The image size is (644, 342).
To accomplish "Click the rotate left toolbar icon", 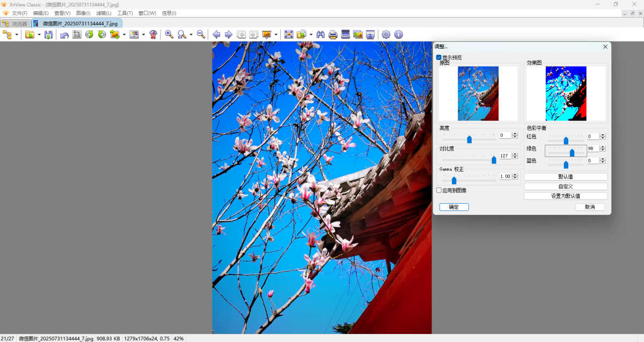I will click(89, 34).
